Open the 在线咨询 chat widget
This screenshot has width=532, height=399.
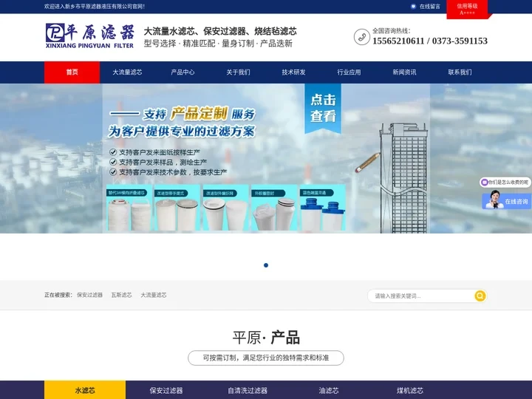click(x=506, y=201)
